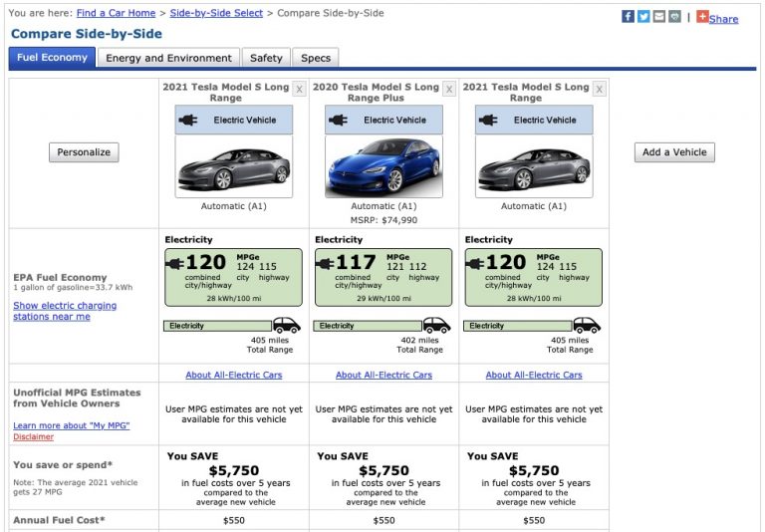Click the gray Tesla photo in first column
This screenshot has width=765, height=532.
(234, 167)
